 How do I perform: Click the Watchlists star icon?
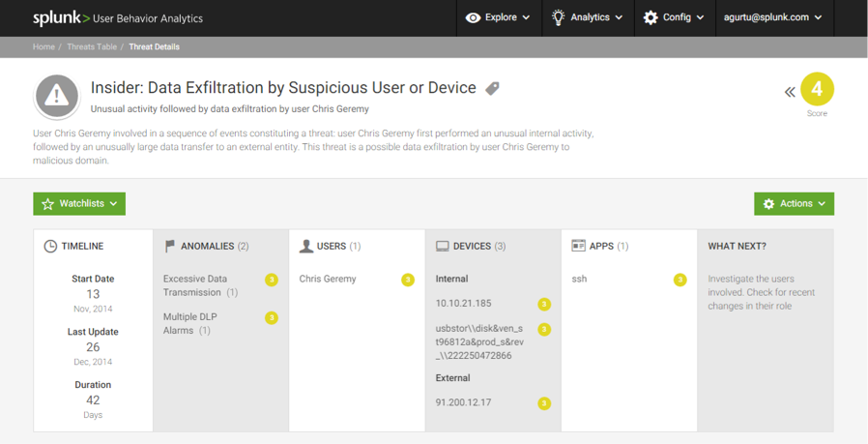click(x=48, y=204)
